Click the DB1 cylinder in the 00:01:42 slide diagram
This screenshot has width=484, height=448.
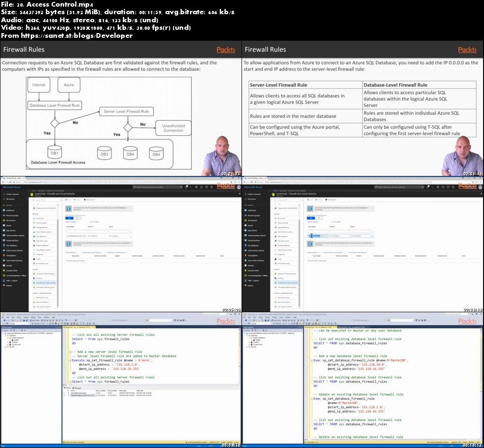click(54, 152)
